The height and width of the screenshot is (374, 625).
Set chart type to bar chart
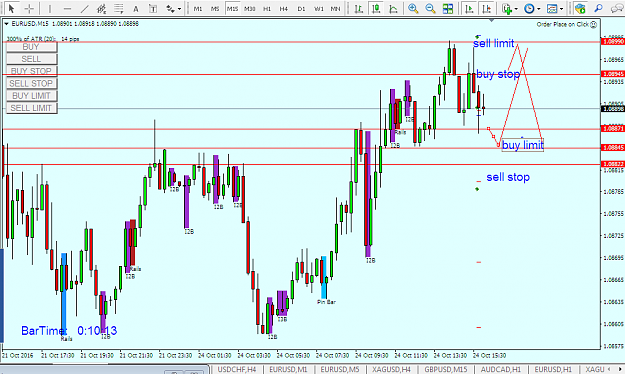[359, 8]
